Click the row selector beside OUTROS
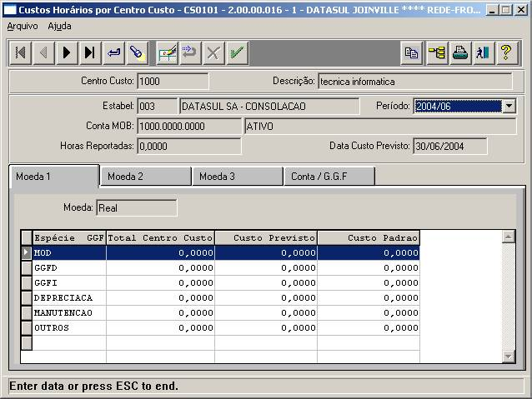532x399 pixels. pos(27,327)
